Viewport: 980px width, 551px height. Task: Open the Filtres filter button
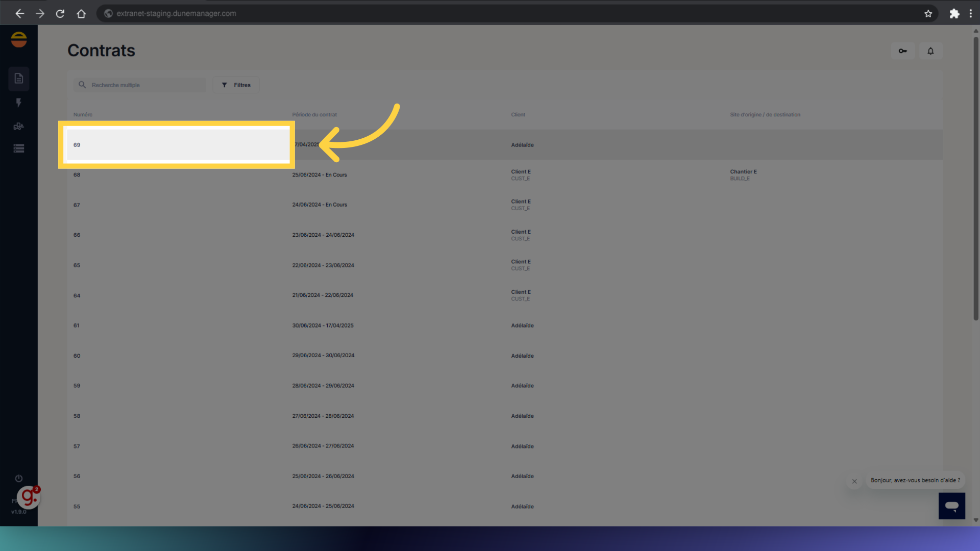(x=236, y=85)
